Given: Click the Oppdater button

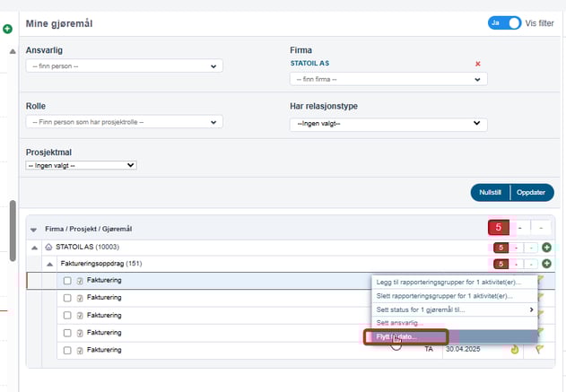Looking at the screenshot, I should click(x=532, y=192).
